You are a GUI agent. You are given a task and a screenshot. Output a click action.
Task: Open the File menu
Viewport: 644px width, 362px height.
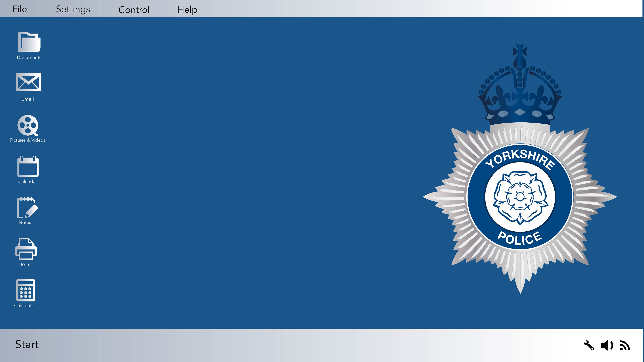[19, 9]
